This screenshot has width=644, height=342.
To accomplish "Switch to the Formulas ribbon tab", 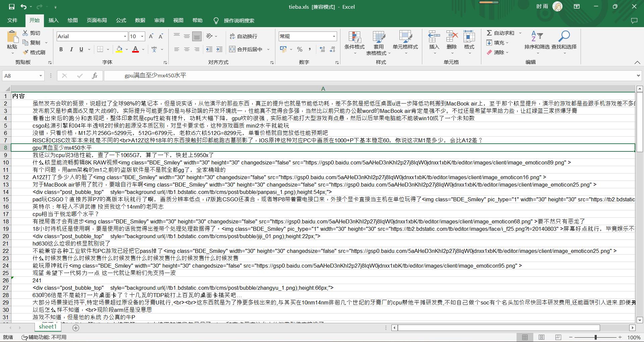I will coord(121,20).
